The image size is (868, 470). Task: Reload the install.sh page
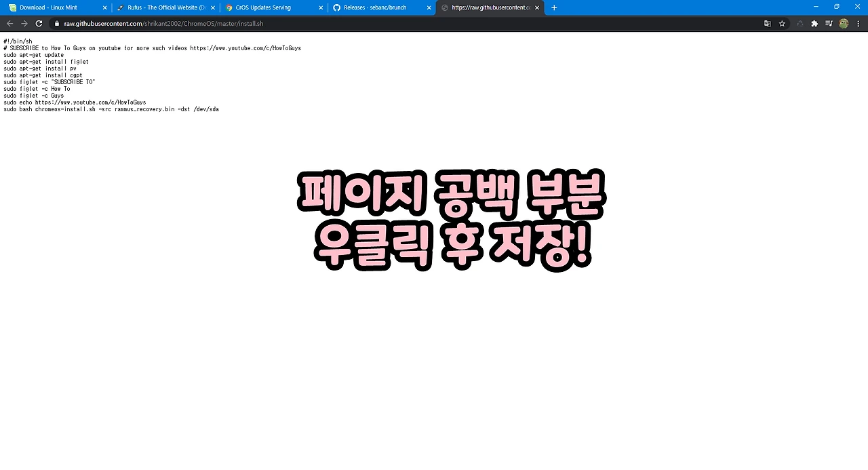click(39, 23)
